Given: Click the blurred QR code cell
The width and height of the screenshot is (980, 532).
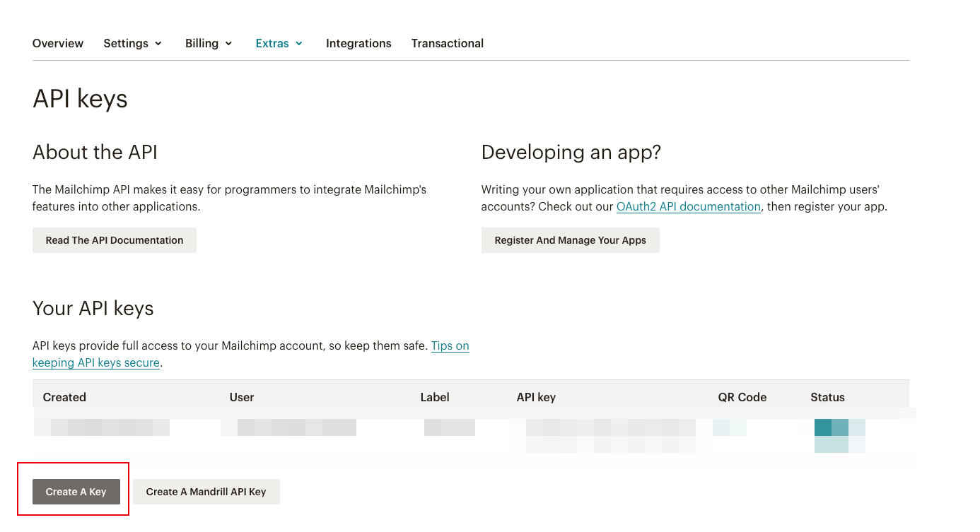Looking at the screenshot, I should (x=730, y=427).
